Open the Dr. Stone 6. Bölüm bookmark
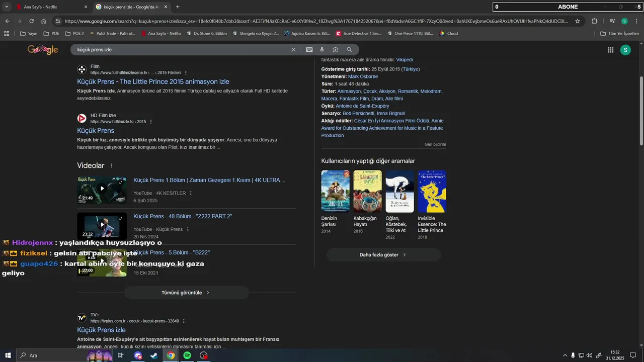The image size is (644, 362). point(206,34)
